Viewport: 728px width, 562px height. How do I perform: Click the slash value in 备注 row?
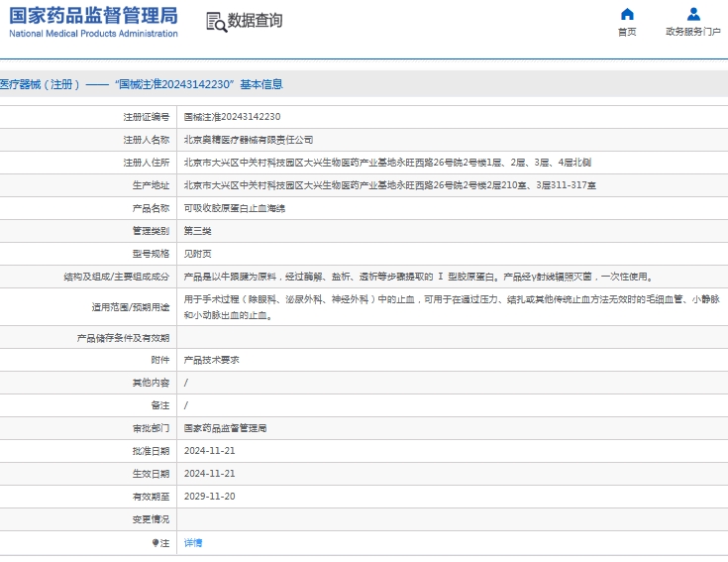(186, 405)
